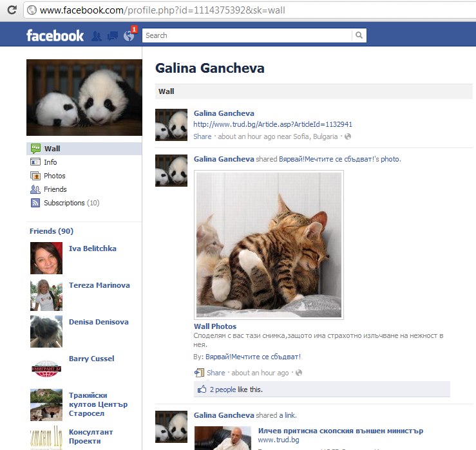Open Iva Belitchka's friend thumbnail
The height and width of the screenshot is (450, 476).
[x=46, y=258]
